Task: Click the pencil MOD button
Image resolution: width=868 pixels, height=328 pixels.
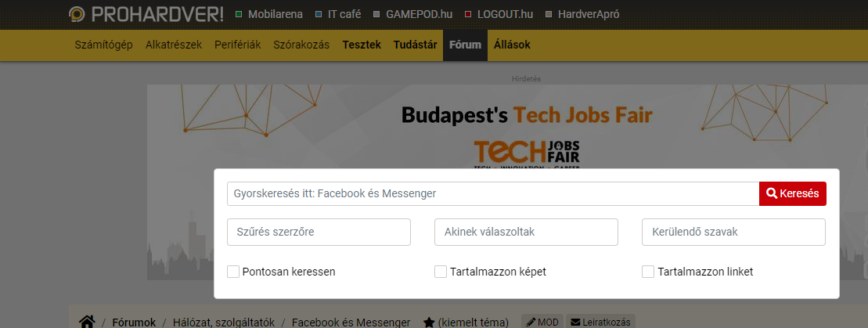Action: point(542,322)
